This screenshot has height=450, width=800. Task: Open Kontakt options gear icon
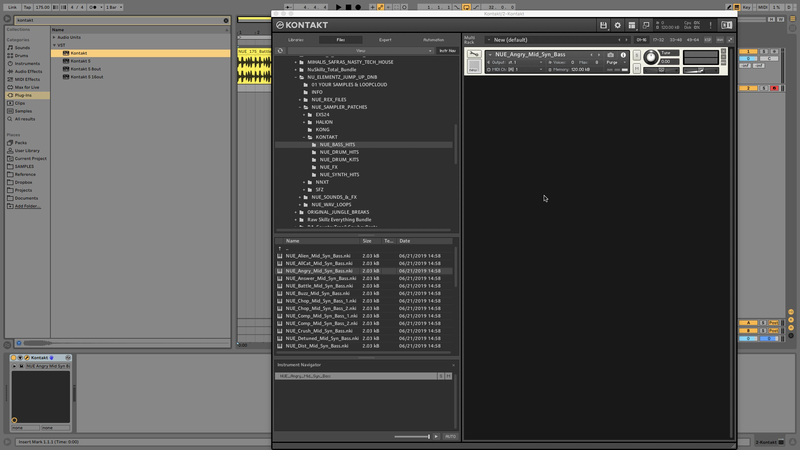617,25
